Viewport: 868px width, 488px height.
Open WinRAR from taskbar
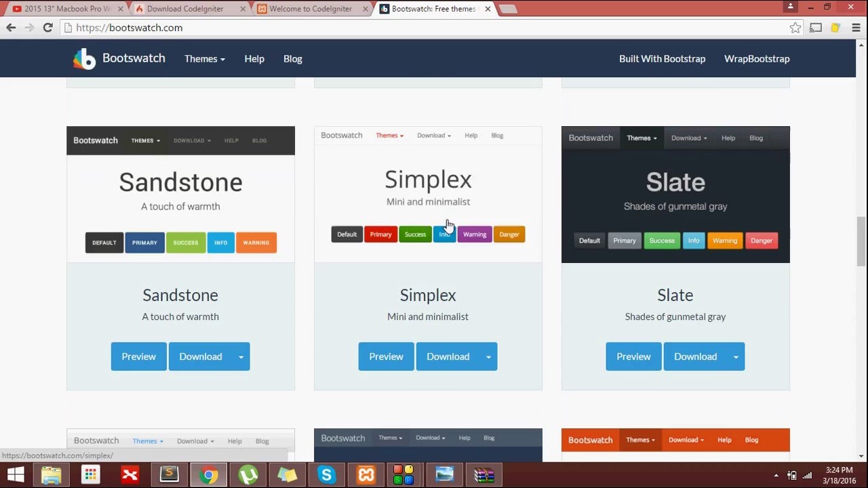point(484,474)
